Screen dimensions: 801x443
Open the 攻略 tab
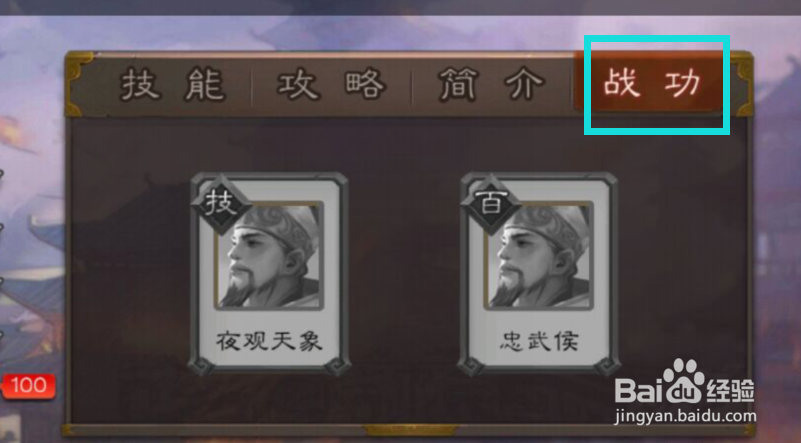tap(331, 85)
